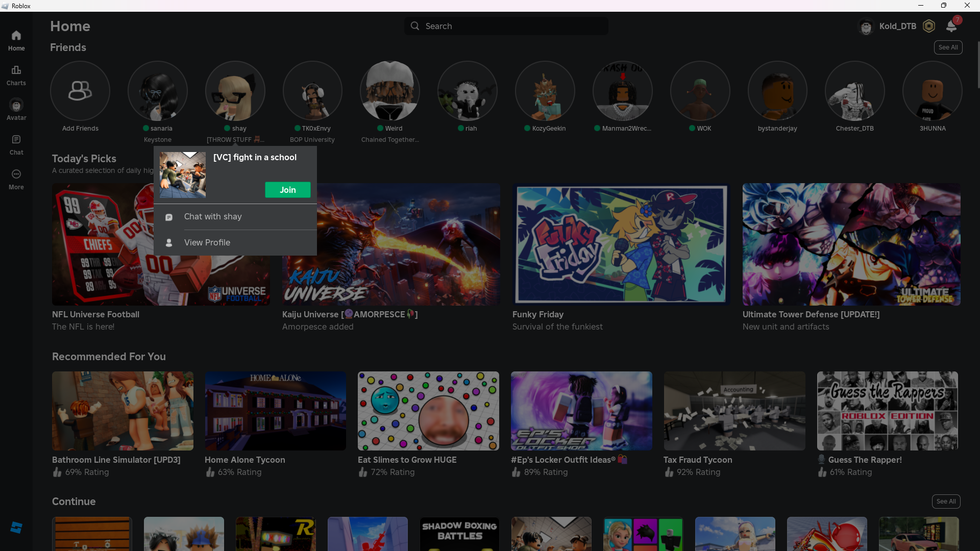Click the Add Friends label

(80, 129)
